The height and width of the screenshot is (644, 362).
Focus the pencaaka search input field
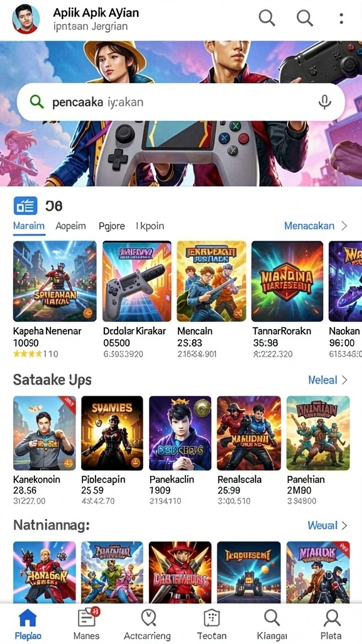pos(180,103)
